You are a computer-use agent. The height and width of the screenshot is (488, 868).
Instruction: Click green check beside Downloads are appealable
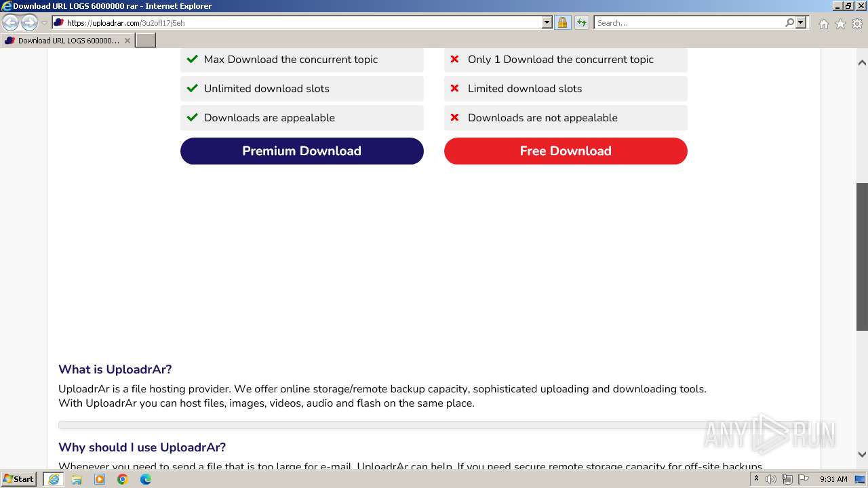point(192,117)
